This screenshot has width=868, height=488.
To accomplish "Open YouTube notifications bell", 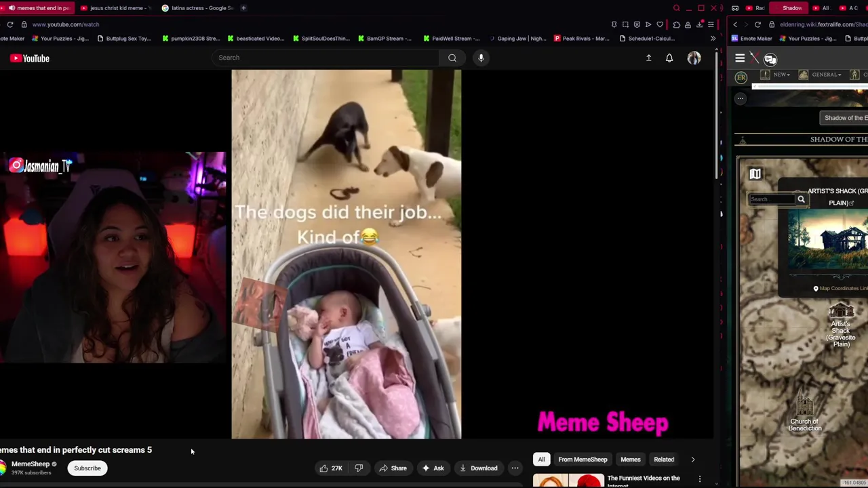I will [669, 58].
